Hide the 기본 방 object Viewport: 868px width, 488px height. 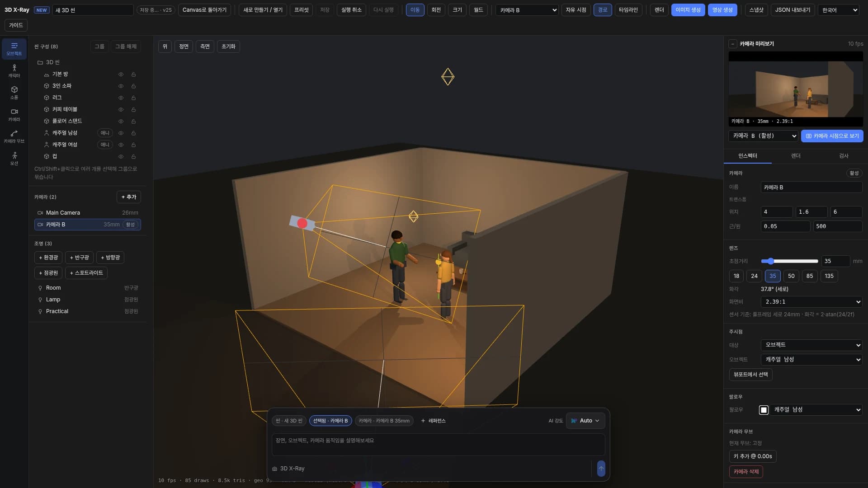pos(121,74)
